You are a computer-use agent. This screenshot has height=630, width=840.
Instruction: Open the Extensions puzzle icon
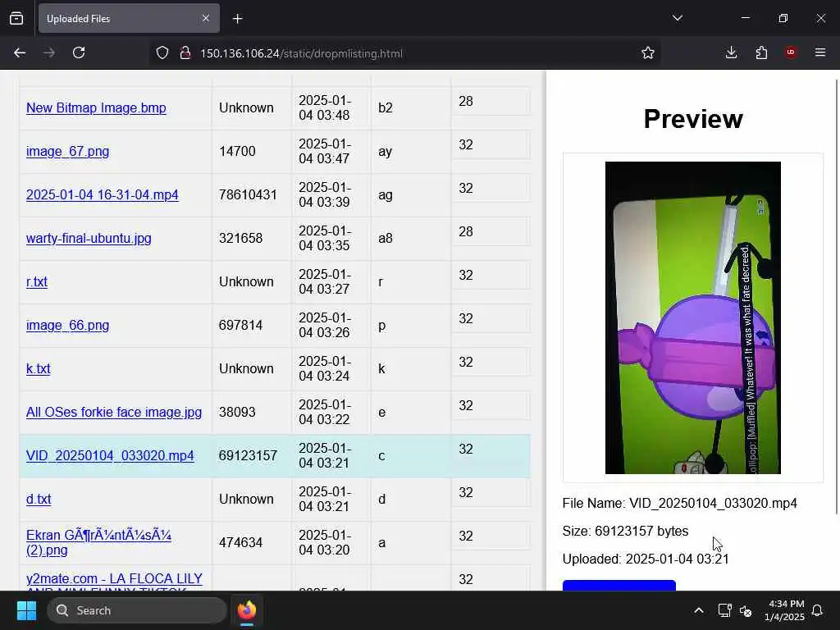point(761,52)
